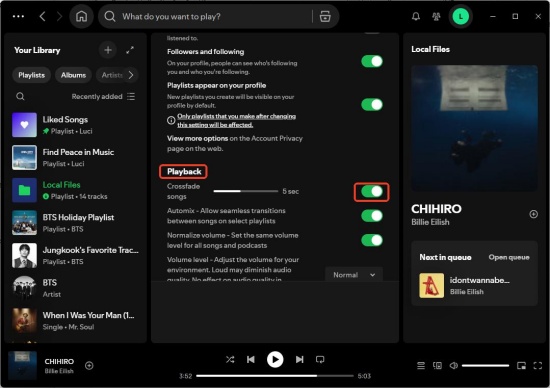Click the volume slider
Viewport: 550px width, 388px height.
[x=485, y=366]
